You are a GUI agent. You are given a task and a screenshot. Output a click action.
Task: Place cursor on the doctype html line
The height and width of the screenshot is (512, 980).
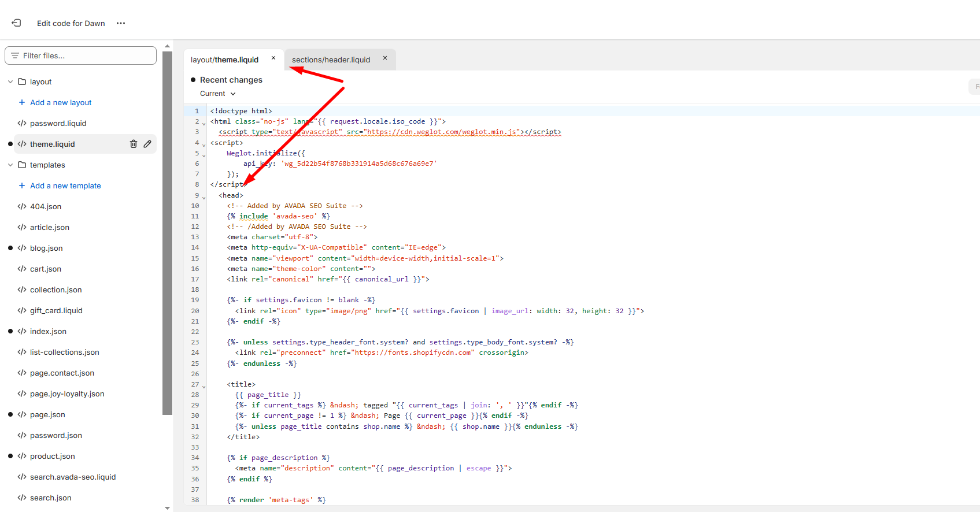[x=241, y=111]
